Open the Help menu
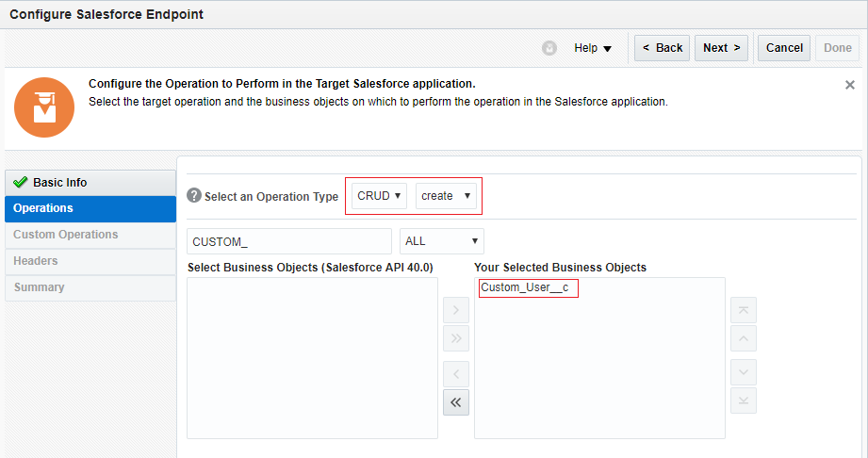The width and height of the screenshot is (868, 458). [593, 48]
